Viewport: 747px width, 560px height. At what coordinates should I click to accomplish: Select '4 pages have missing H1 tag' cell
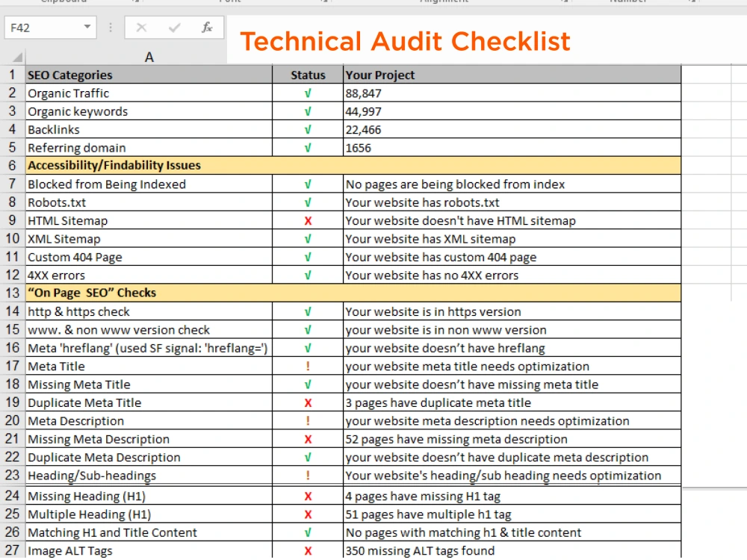tap(512, 496)
